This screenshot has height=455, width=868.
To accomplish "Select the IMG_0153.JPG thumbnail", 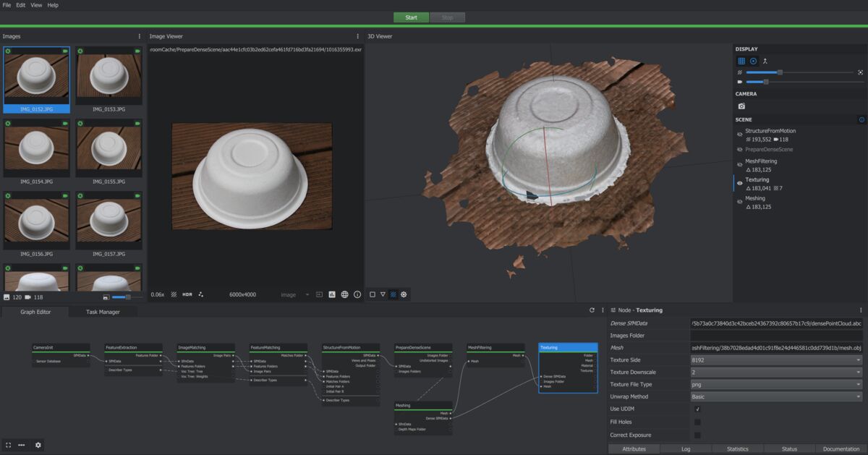I will pos(109,77).
